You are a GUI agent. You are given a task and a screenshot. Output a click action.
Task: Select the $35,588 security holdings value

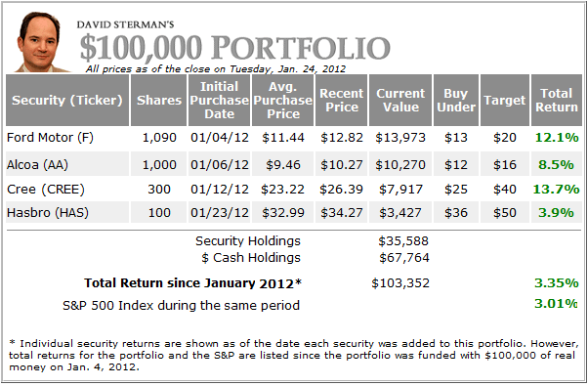403,240
